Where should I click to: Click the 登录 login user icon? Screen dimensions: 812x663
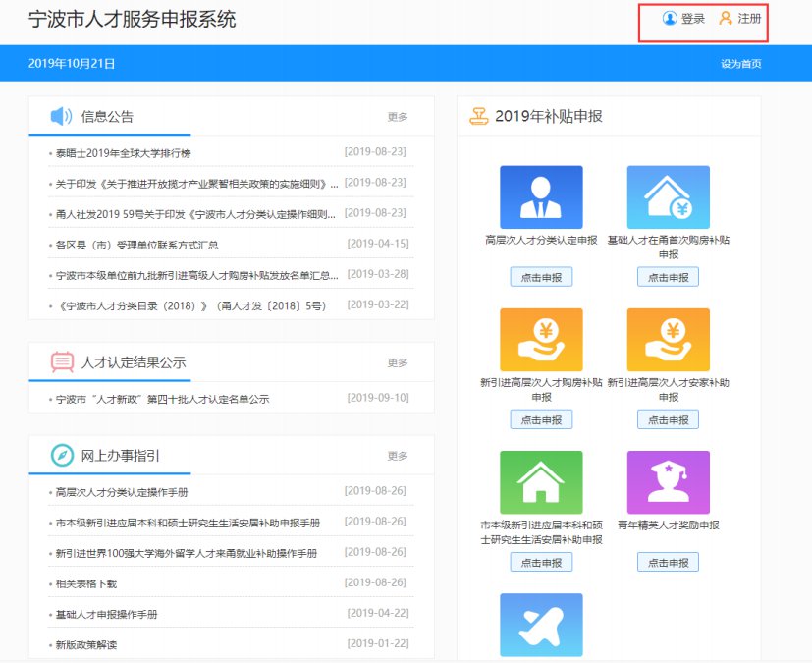[671, 19]
